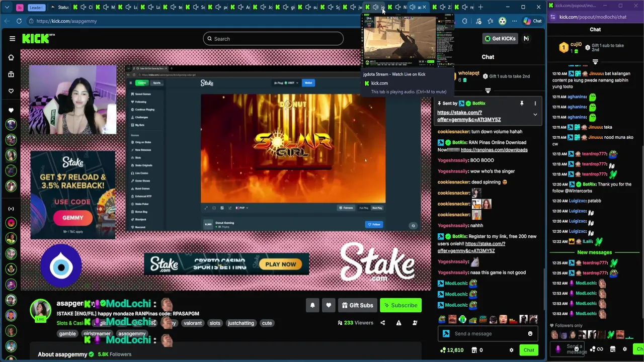Click the GEMMY code button

73,218
